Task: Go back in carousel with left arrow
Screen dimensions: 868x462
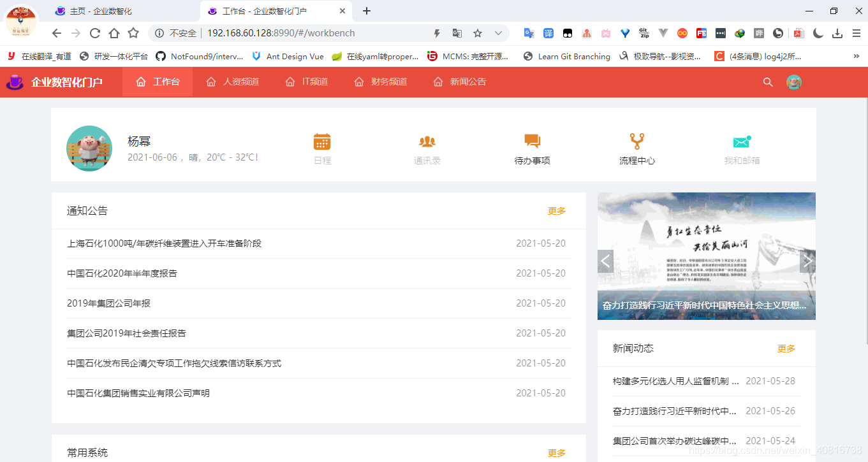Action: (605, 261)
